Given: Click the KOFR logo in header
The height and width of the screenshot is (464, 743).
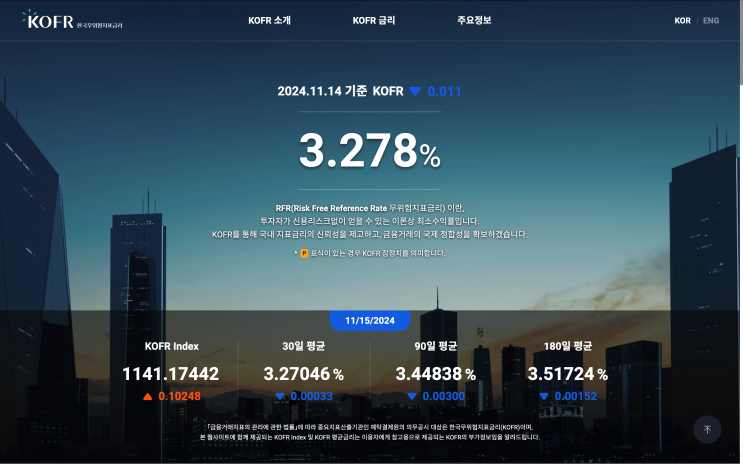Looking at the screenshot, I should click(x=72, y=20).
